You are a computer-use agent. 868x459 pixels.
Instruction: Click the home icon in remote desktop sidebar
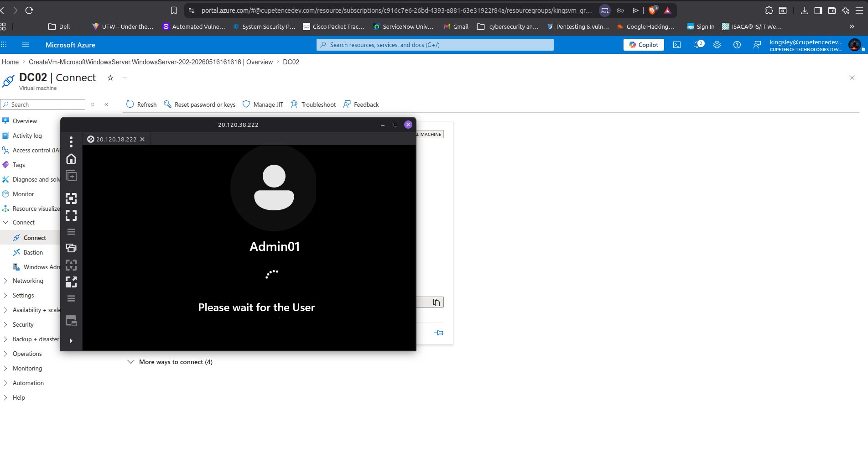point(71,159)
